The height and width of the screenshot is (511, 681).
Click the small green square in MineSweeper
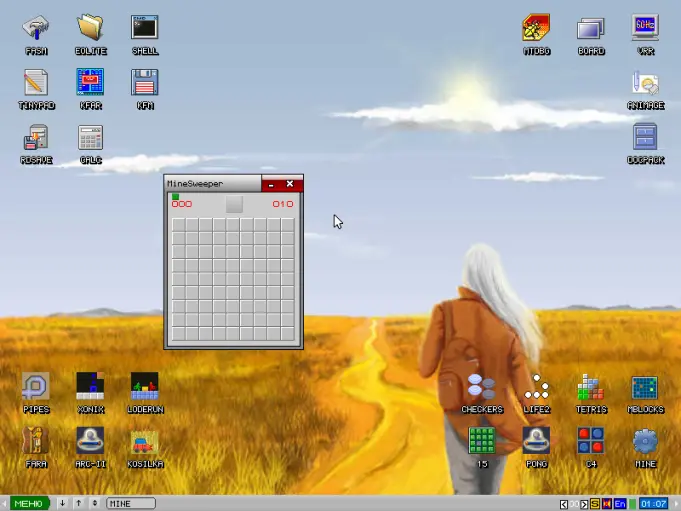[175, 197]
